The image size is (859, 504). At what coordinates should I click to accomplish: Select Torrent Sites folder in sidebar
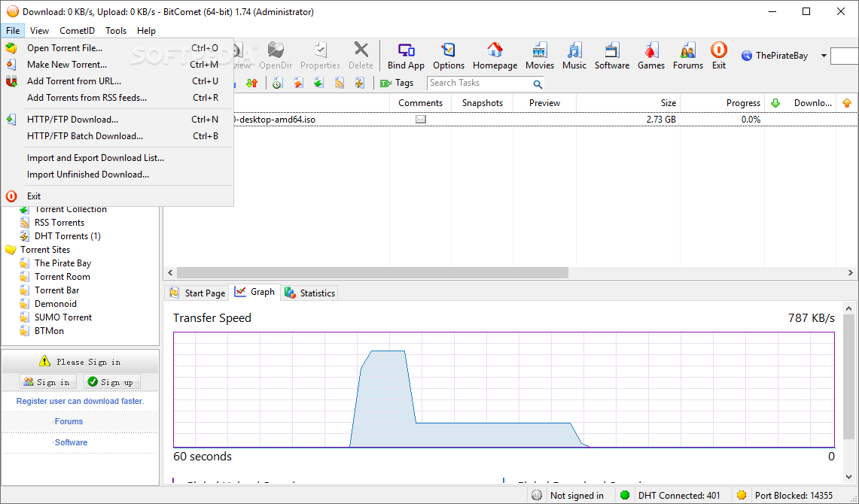click(45, 250)
